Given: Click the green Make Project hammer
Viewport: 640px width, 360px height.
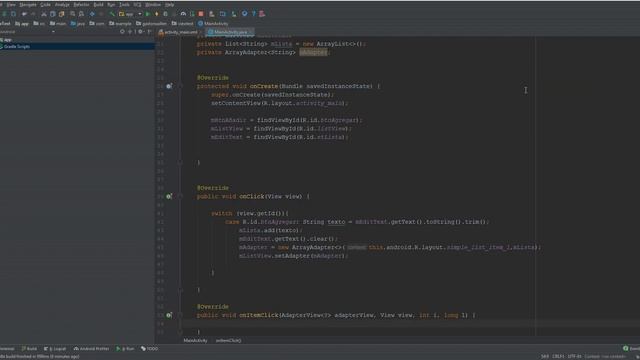Looking at the screenshot, I should pyautogui.click(x=112, y=13).
